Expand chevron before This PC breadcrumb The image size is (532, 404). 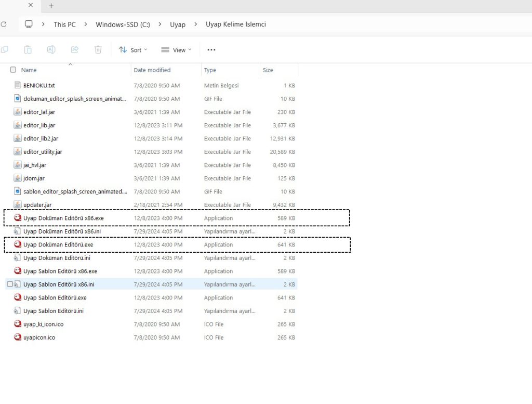point(43,24)
